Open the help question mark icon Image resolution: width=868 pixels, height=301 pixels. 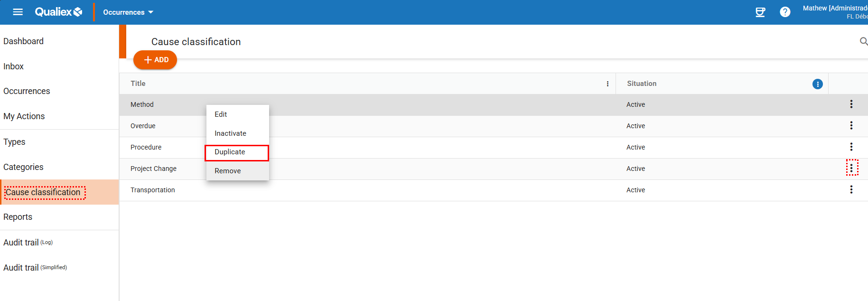coord(785,12)
